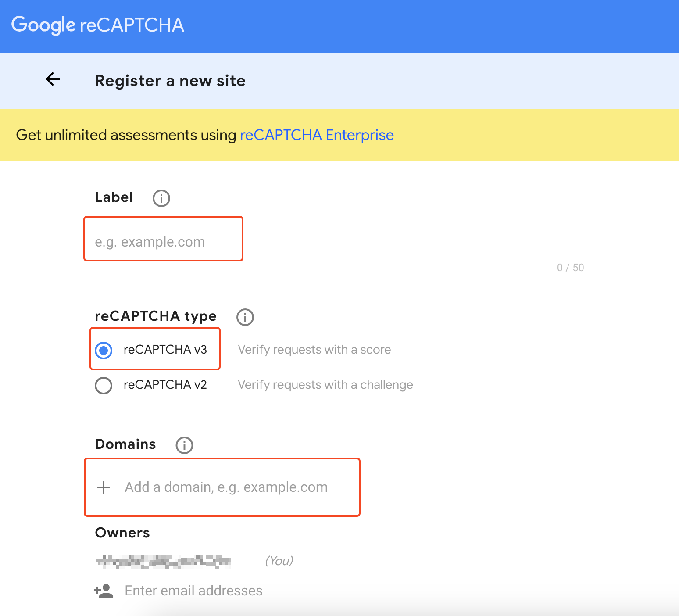Open the info icon beside reCAPTCHA type
This screenshot has width=679, height=616.
245,317
